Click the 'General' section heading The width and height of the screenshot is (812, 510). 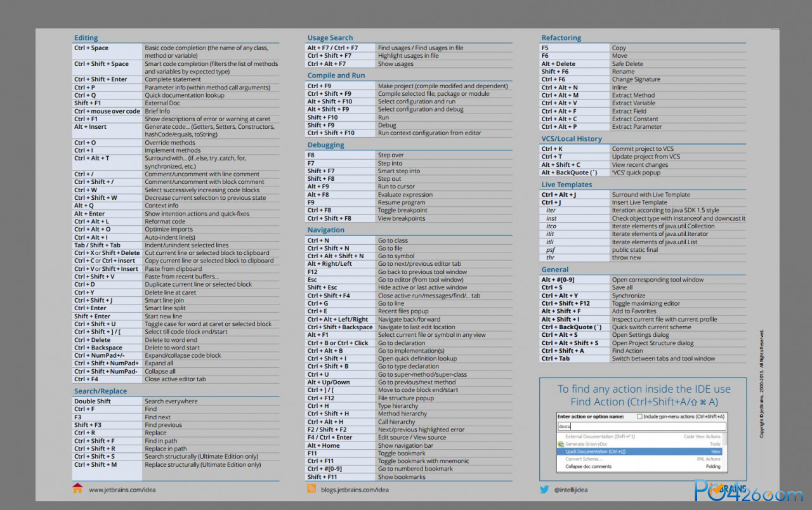click(x=554, y=270)
